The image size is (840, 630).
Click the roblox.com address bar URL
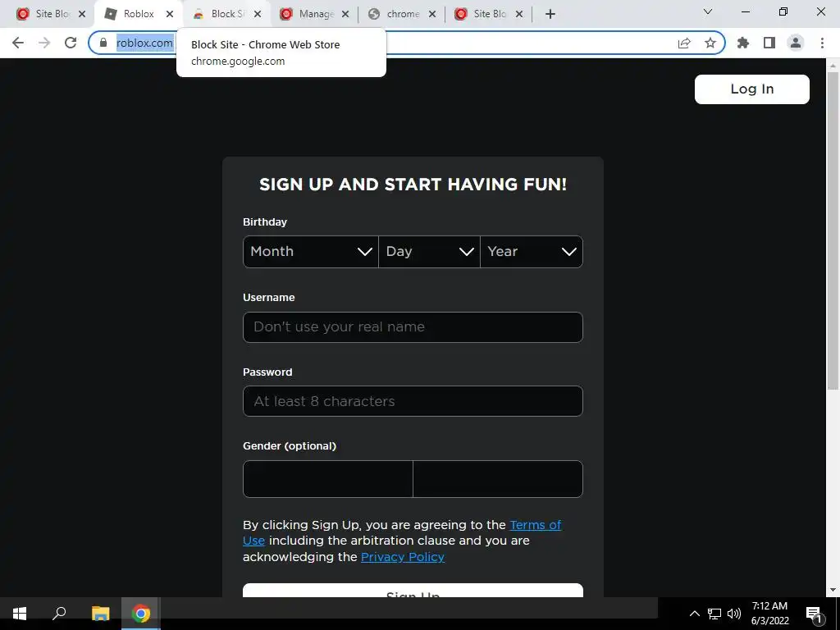(x=144, y=43)
